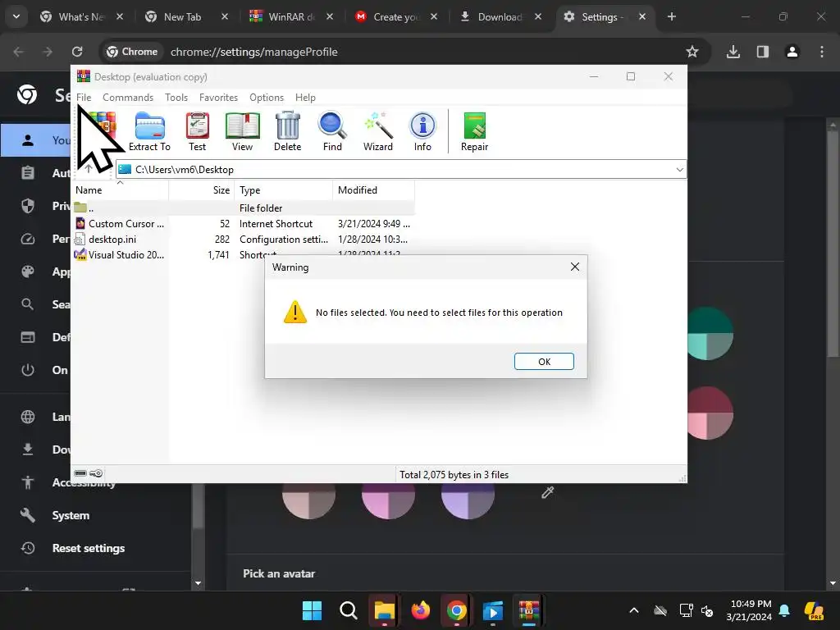
Task: Click the Info toolbar icon
Action: tap(422, 132)
